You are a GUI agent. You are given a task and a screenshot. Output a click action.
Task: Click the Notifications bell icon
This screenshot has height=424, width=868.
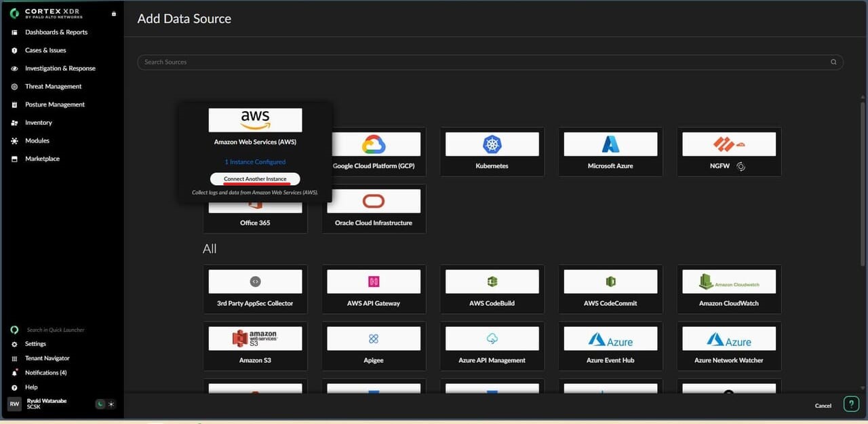coord(15,372)
